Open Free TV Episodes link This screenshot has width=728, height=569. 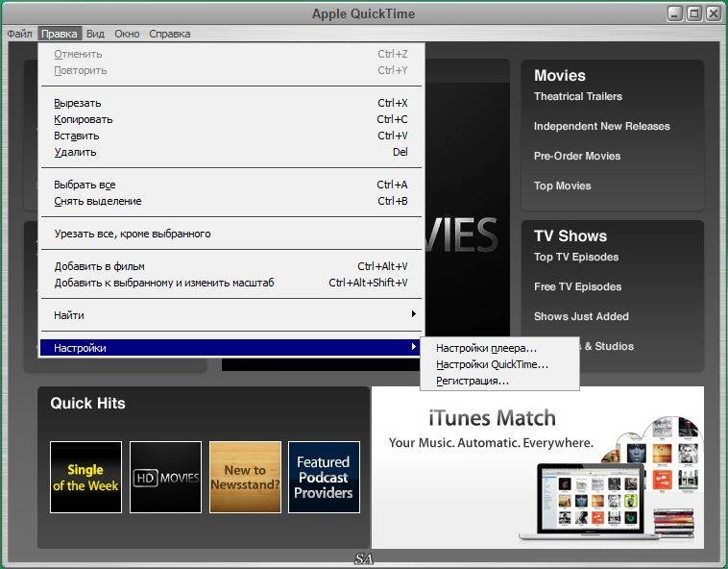pos(577,286)
